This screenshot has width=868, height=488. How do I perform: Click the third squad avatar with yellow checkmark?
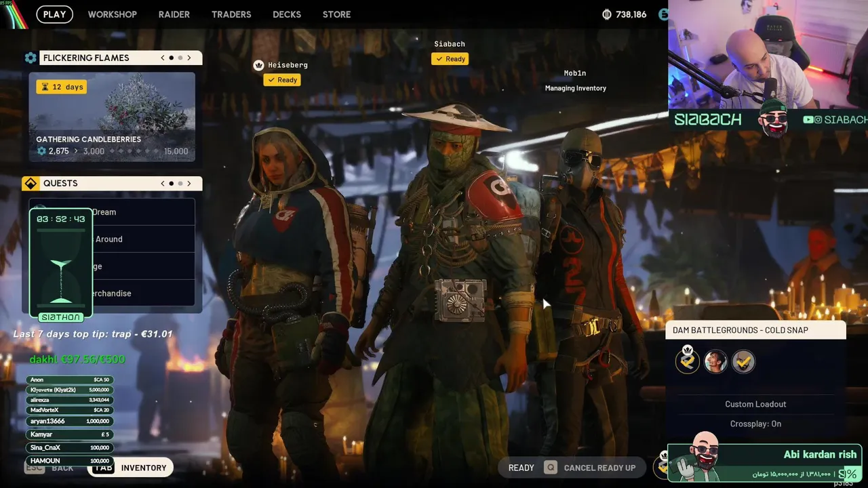[x=743, y=362]
